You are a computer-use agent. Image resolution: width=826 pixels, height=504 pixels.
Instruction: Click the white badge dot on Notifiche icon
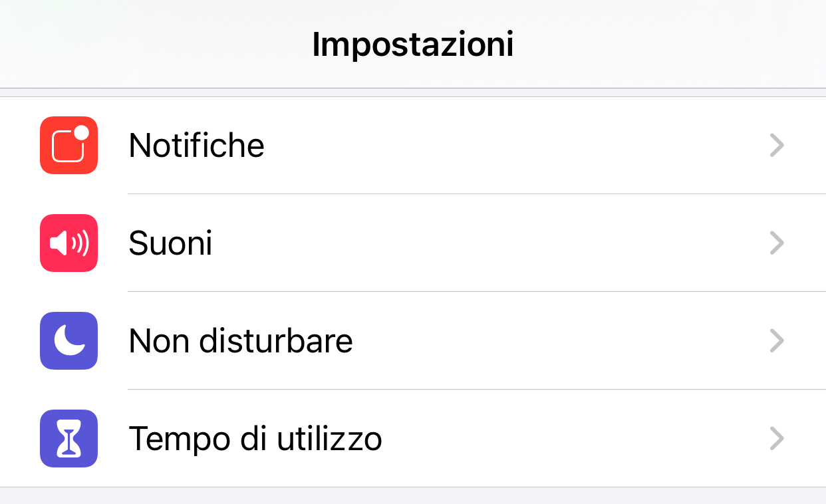point(81,132)
